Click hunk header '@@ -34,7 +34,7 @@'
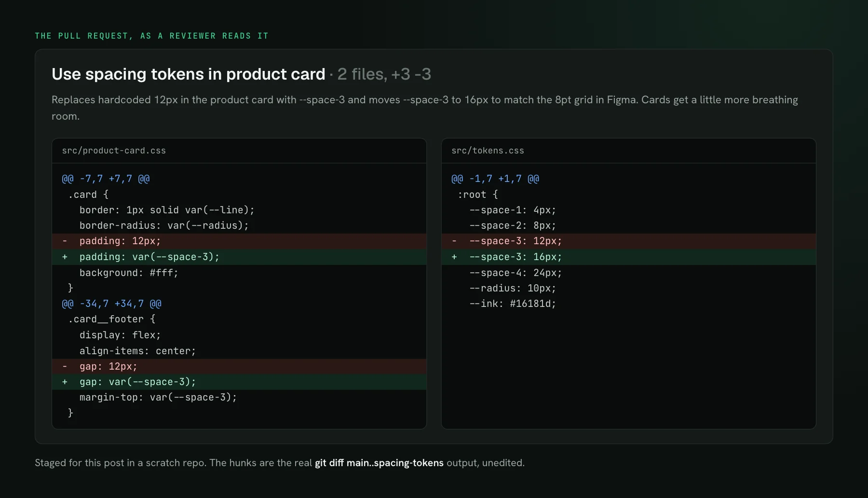The image size is (868, 498). point(111,304)
